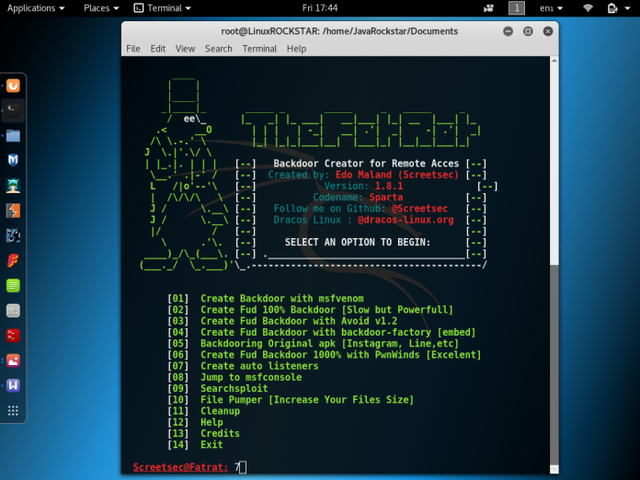Screen dimensions: 640x480
Task: Click the screen recorder camera icon in top bar
Action: tap(489, 8)
